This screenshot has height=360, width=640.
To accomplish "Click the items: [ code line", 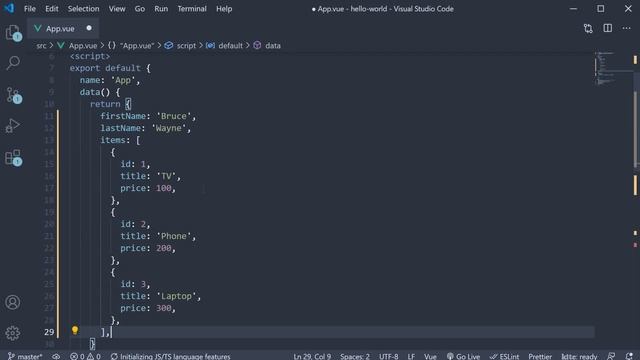I will click(x=120, y=140).
